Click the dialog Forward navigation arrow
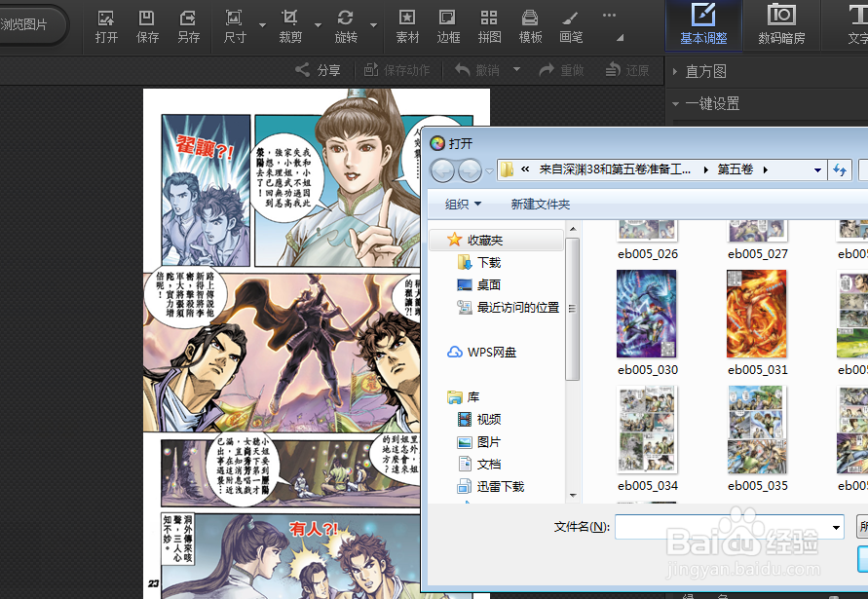The height and width of the screenshot is (599, 868). [470, 170]
